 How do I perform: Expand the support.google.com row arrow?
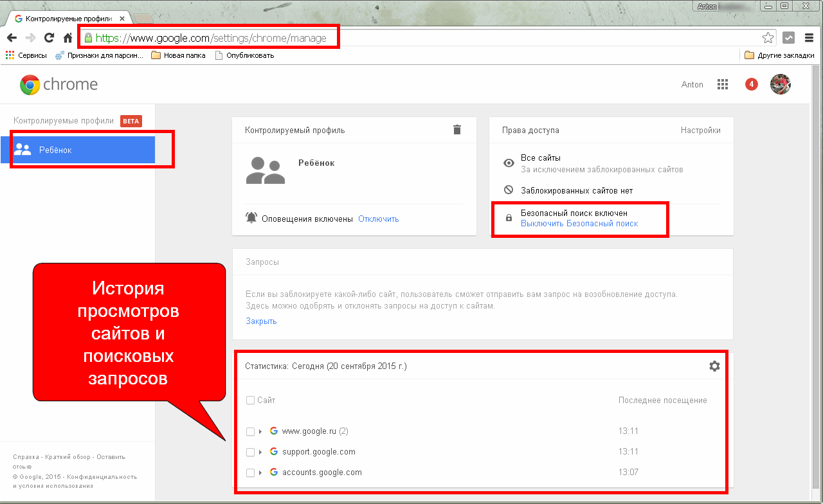point(260,452)
